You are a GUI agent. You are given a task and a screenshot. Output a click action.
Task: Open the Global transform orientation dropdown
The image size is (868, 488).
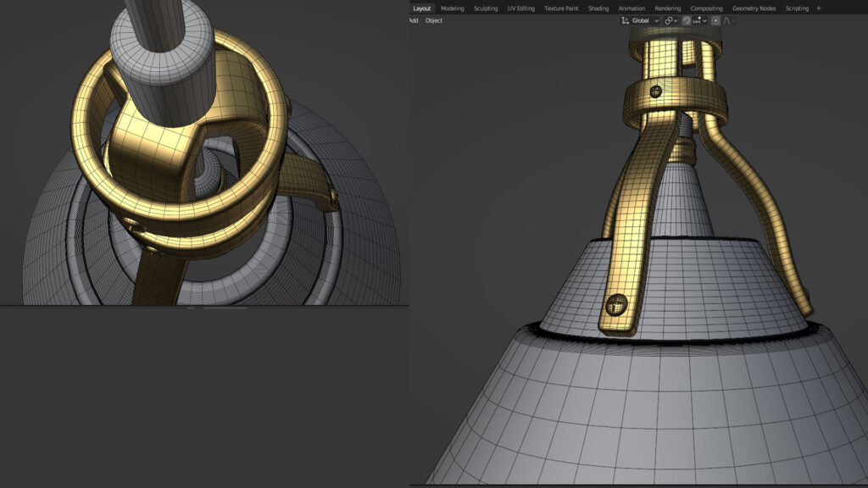640,20
